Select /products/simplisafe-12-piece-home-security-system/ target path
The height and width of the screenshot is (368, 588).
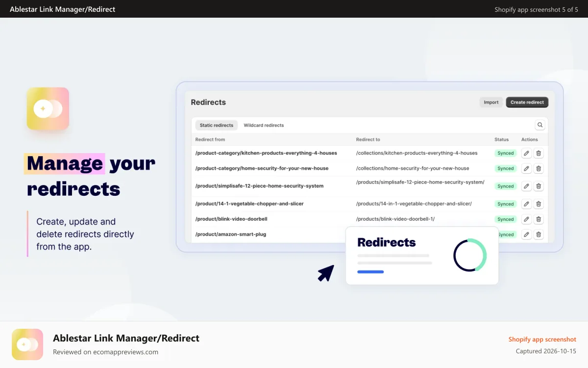point(420,182)
